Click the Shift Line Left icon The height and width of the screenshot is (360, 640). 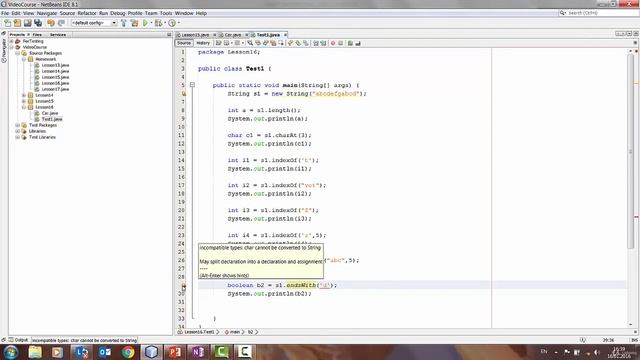316,43
